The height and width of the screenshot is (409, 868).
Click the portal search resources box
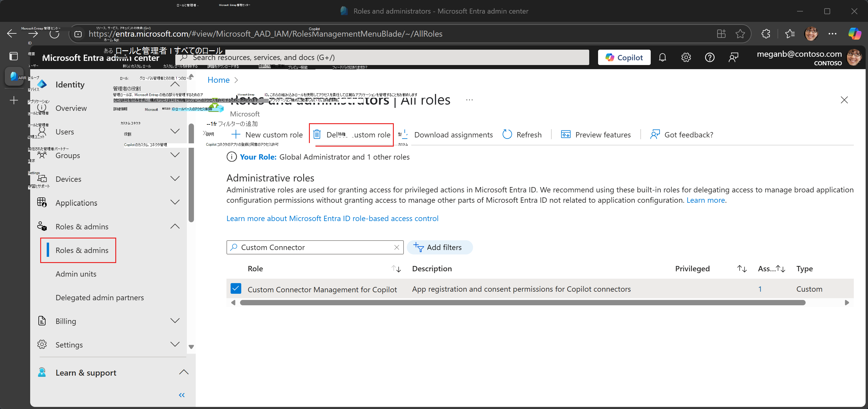click(382, 58)
